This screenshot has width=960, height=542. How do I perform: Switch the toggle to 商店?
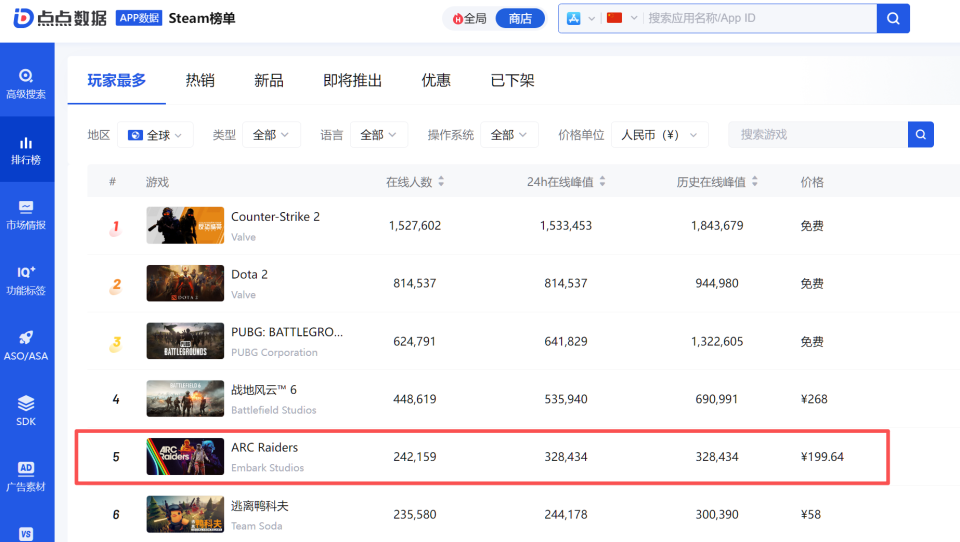point(520,18)
